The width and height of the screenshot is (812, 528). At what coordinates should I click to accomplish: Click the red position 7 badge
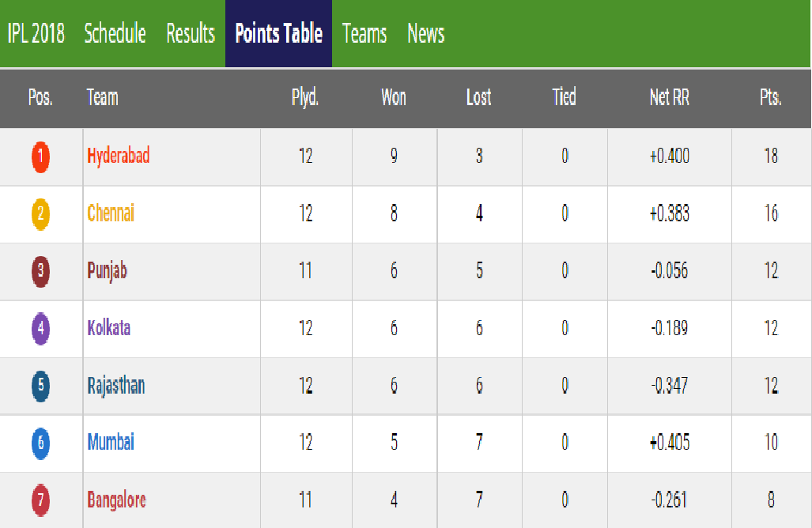tap(40, 500)
